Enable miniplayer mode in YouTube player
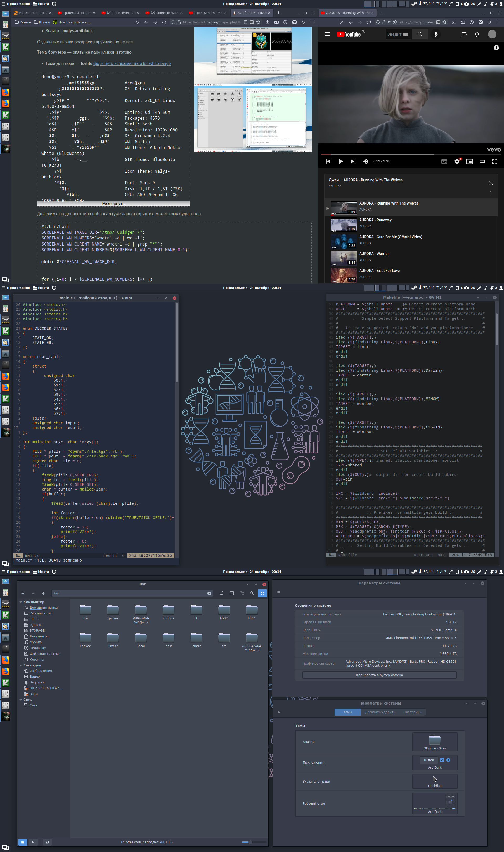Screen dimensions: 504x852 point(469,161)
